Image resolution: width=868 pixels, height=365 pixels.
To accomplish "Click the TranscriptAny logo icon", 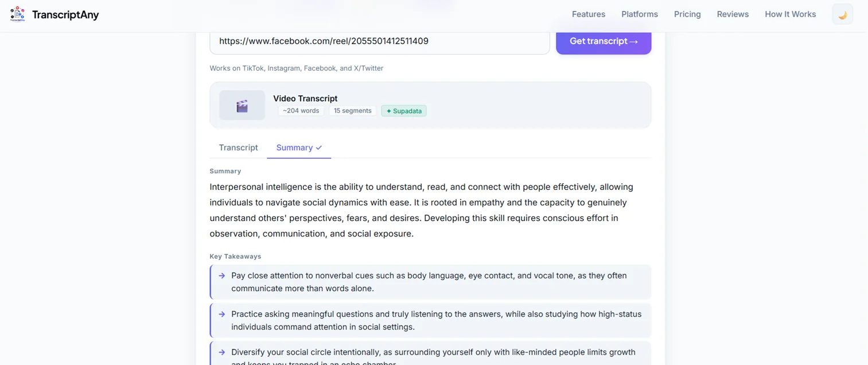I will (x=18, y=14).
